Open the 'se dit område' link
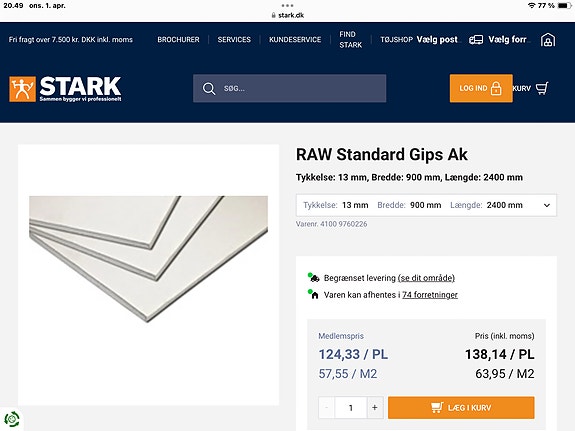 click(x=426, y=278)
